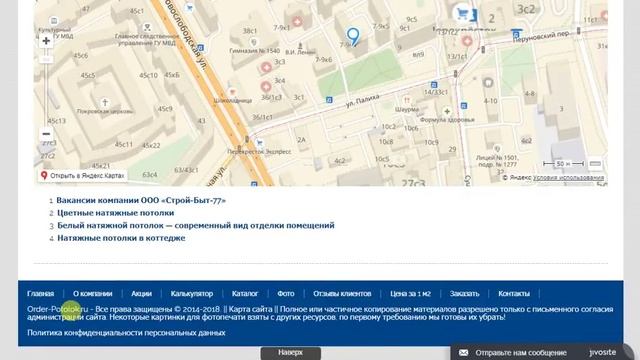The height and width of the screenshot is (360, 640).
Task: Open Отправьте нам сообщение chat widget
Action: click(x=521, y=353)
